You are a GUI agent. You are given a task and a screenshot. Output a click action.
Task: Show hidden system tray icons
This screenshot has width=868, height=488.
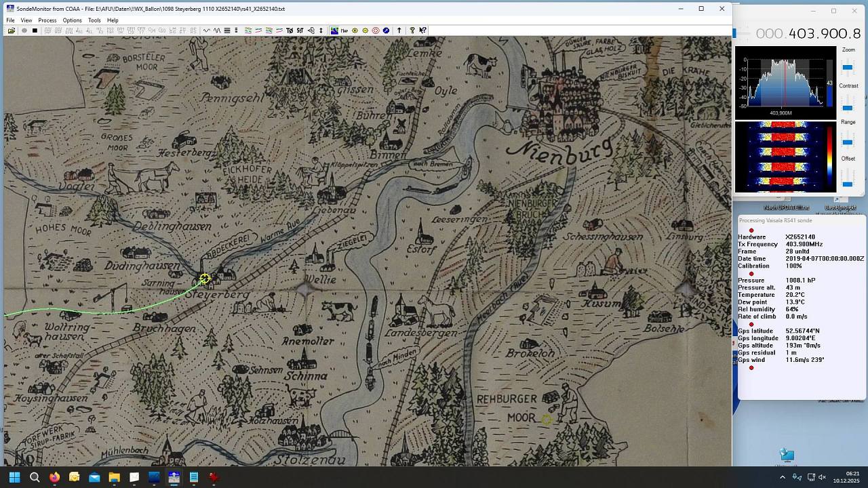tap(783, 477)
